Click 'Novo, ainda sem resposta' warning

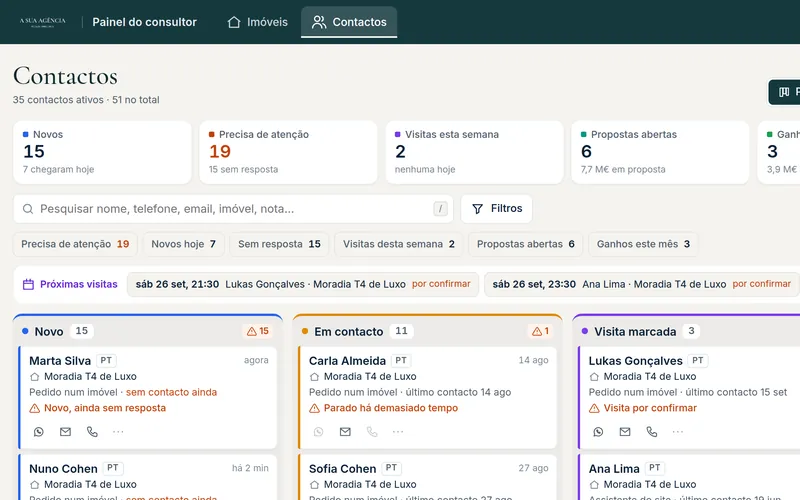(105, 408)
